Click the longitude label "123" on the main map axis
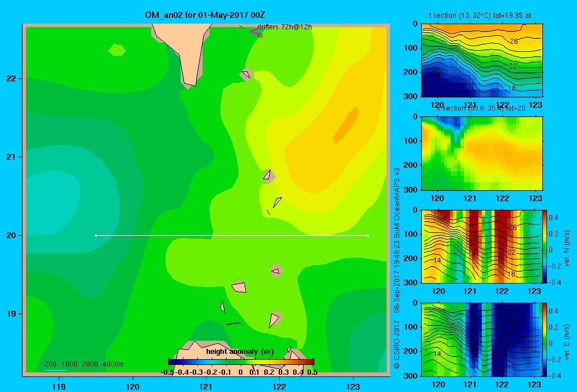Screen dimensions: 577x392 (353, 386)
